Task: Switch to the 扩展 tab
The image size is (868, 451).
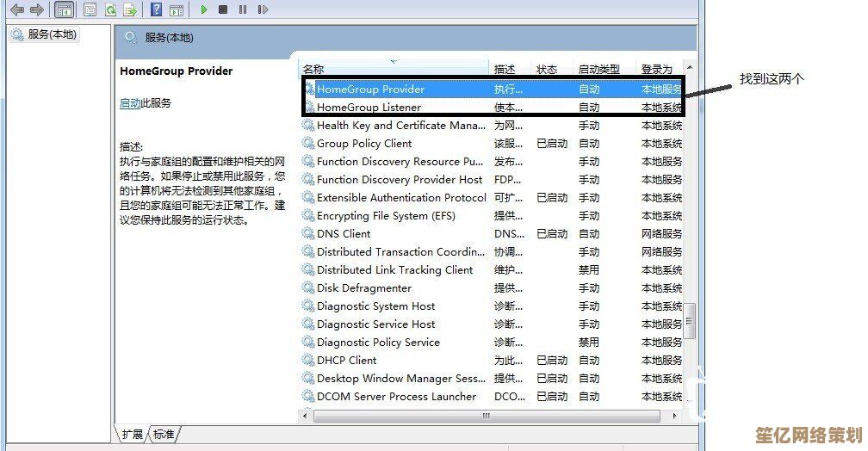Action: tap(133, 434)
